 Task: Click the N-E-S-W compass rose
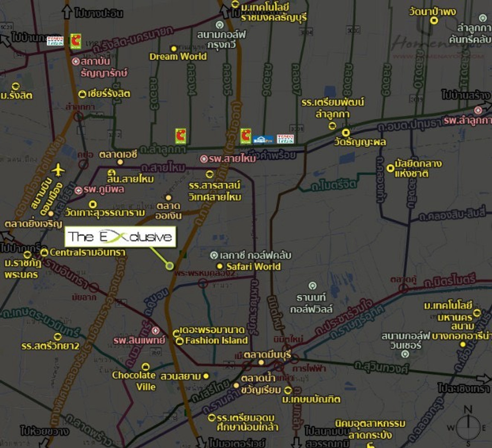click(x=468, y=427)
